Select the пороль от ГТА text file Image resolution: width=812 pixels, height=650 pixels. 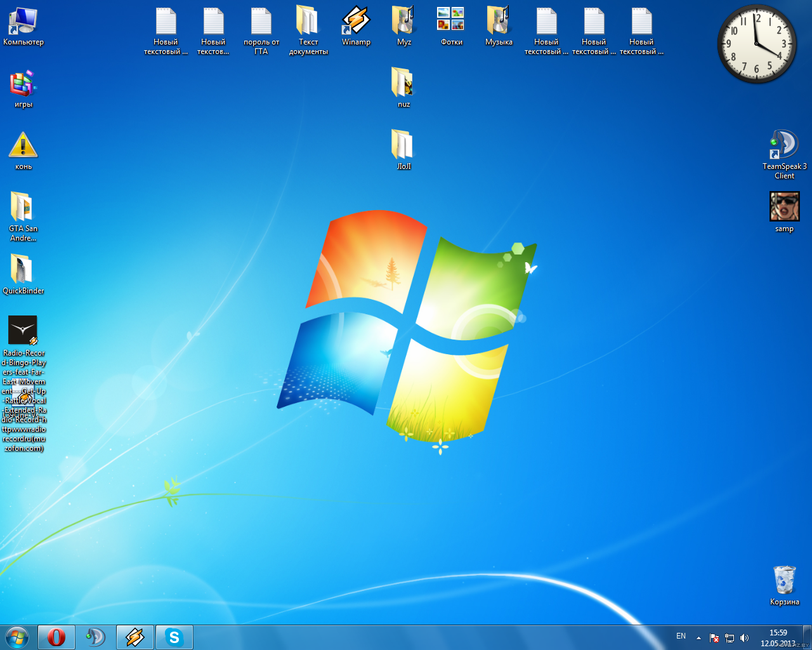261,31
